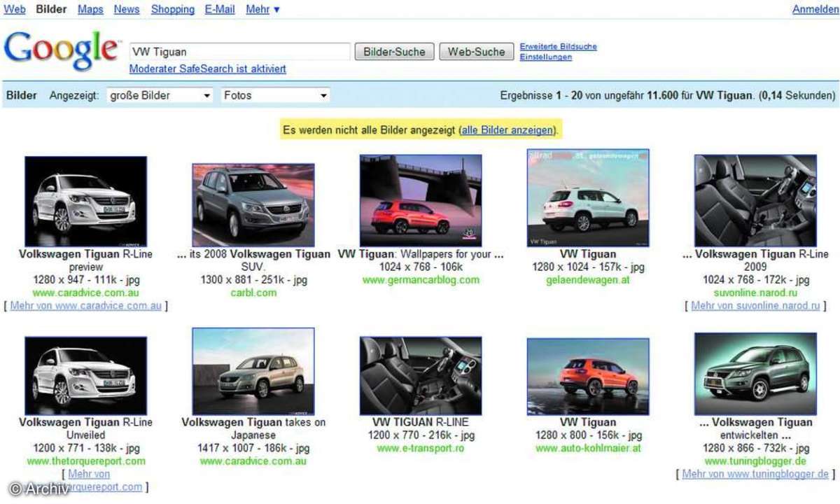The image size is (840, 504).
Task: Click the Anmelden sign-in link
Action: coord(815,9)
